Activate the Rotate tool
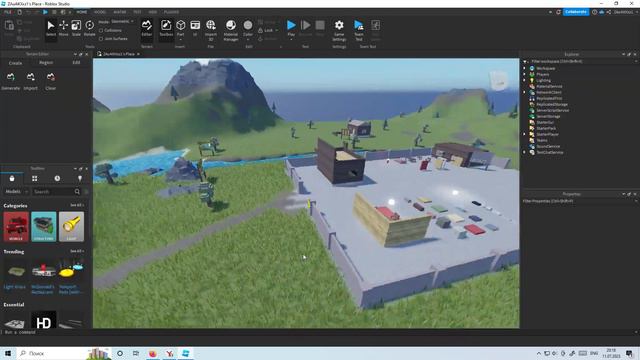This screenshot has width=640, height=360. [89, 28]
